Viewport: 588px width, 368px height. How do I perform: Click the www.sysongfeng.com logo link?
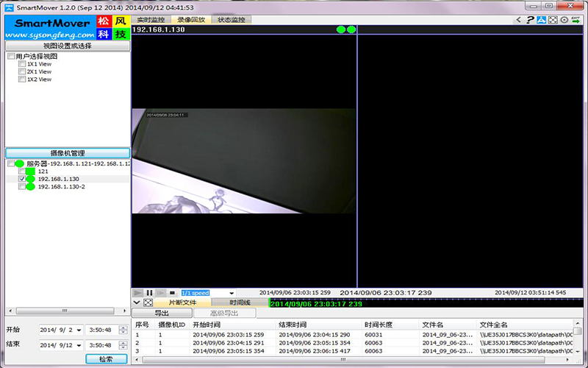pos(50,35)
